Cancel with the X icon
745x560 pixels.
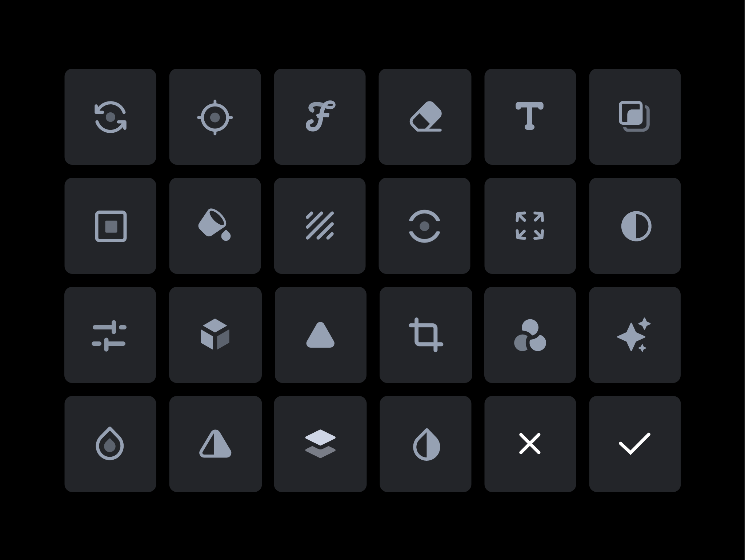tap(530, 444)
